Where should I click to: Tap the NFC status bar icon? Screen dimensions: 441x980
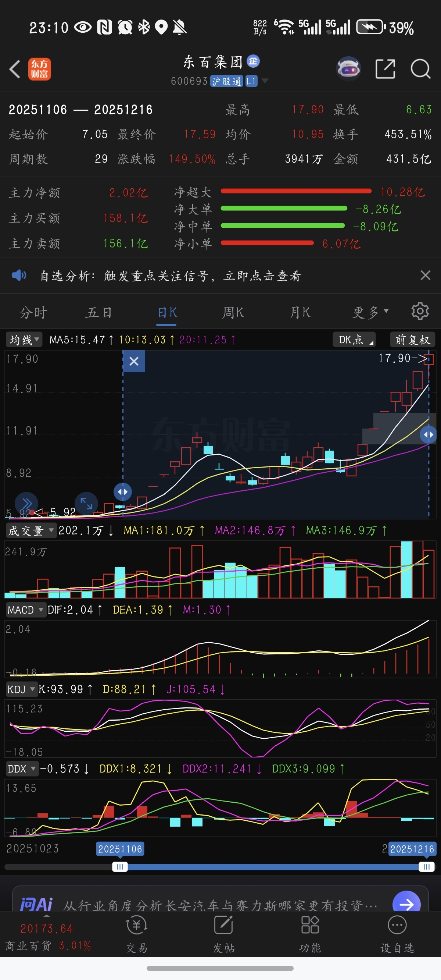coord(104,27)
